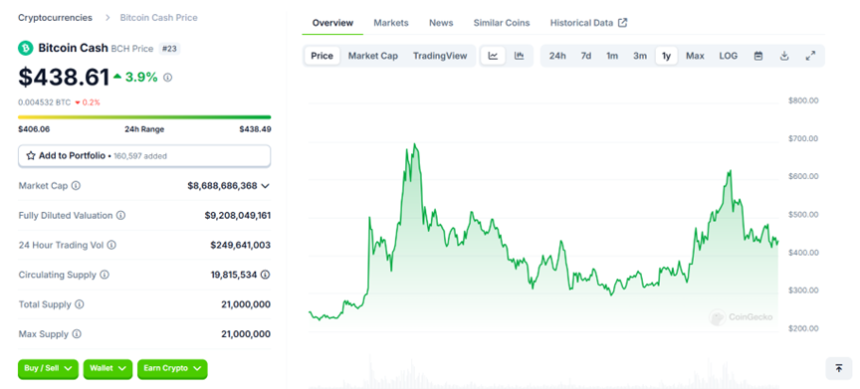Click the $249,641,003 trading volume value

coord(240,245)
